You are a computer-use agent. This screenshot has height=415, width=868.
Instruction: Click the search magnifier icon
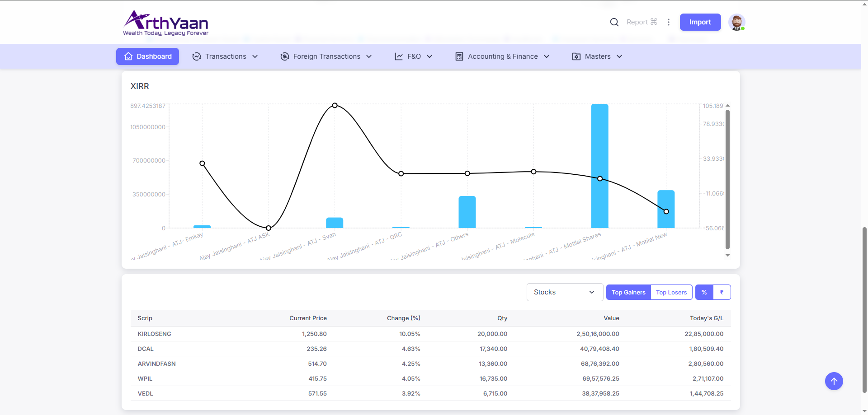click(x=614, y=22)
